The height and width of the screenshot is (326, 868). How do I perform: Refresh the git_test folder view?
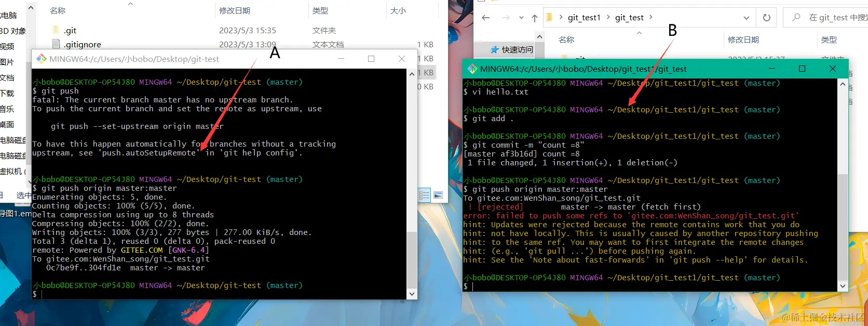click(767, 18)
